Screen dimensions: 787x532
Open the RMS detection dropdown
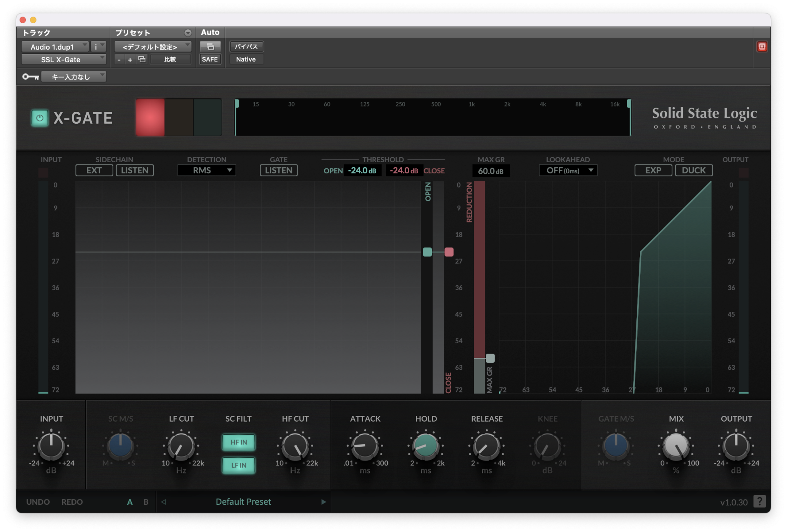coord(207,170)
